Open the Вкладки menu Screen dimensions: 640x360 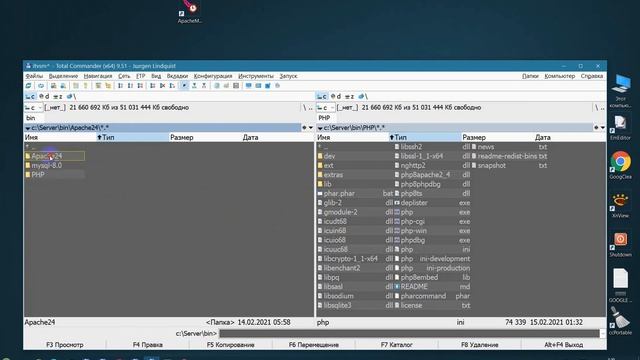177,76
